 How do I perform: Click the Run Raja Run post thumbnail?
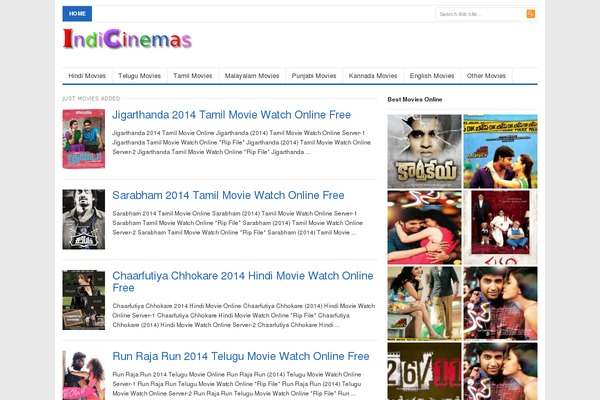pos(84,376)
